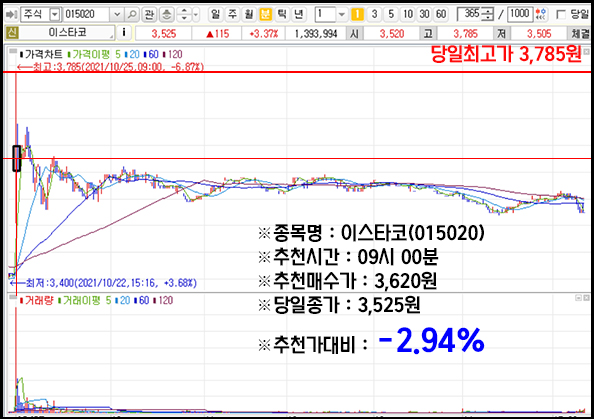Expand the stock code history dropdown
This screenshot has width=594, height=419.
pos(117,14)
